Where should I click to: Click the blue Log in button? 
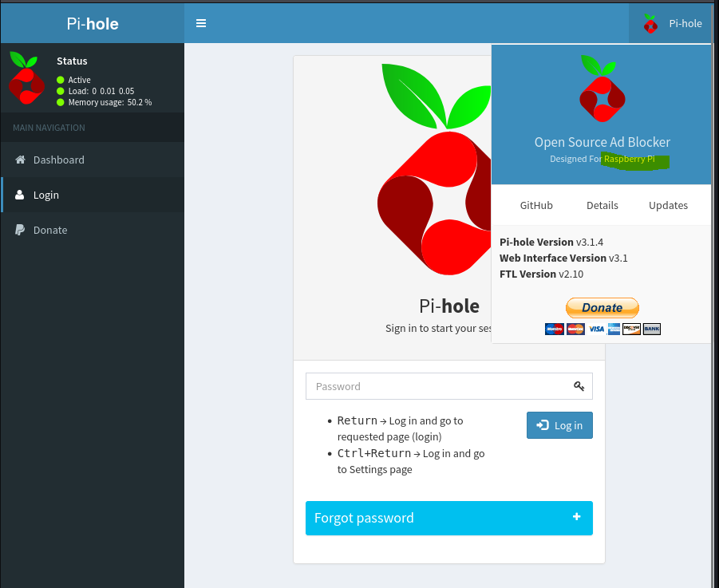point(559,425)
